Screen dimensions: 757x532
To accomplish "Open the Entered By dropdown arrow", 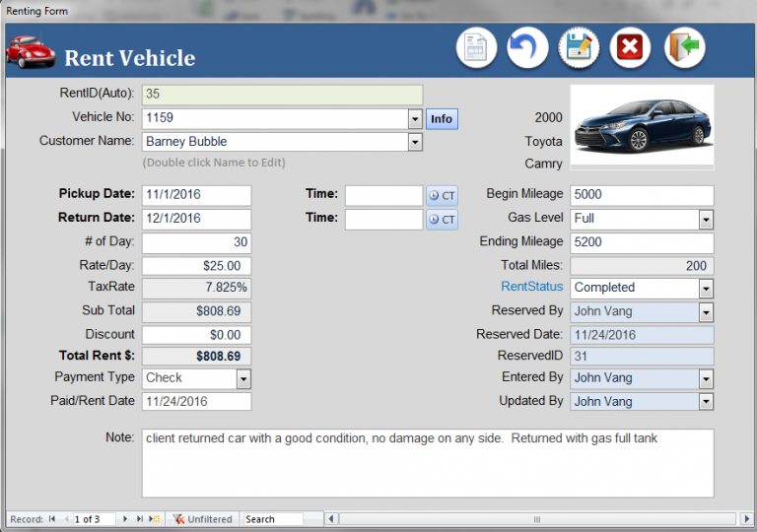I will click(x=706, y=379).
